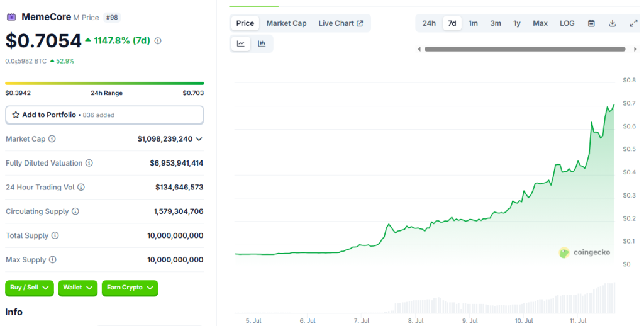Click the 52.9% BTC change text
The width and height of the screenshot is (644, 326).
click(x=65, y=61)
